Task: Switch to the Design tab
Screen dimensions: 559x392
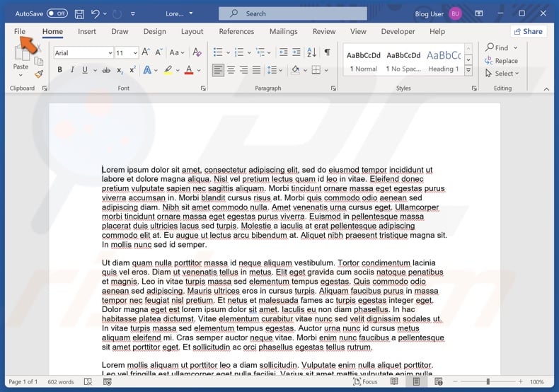Action: pyautogui.click(x=155, y=31)
